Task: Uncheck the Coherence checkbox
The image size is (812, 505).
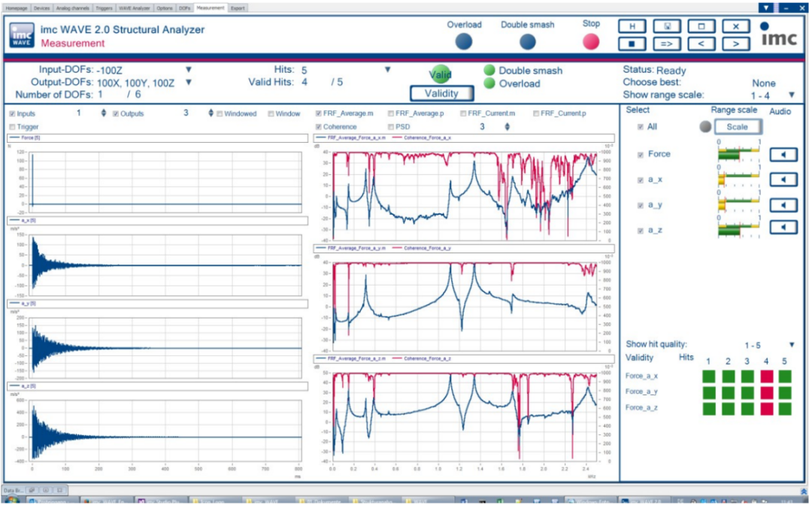Action: tap(319, 127)
